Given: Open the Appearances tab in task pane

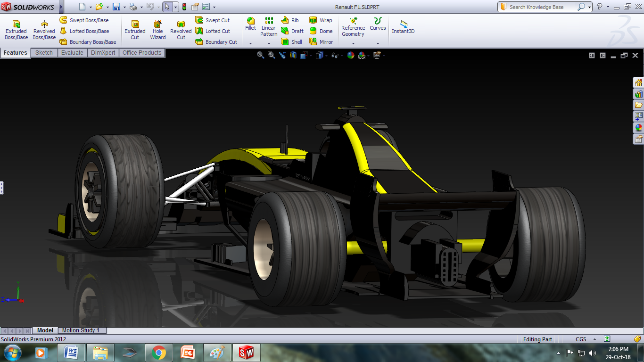Looking at the screenshot, I should pos(638,128).
